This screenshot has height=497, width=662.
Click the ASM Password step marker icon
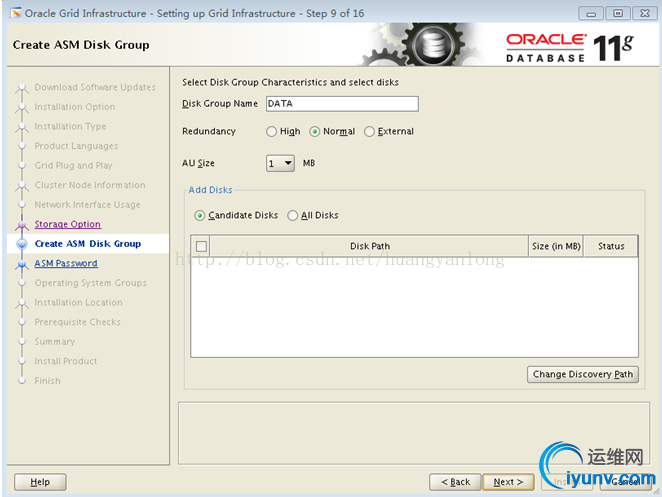point(22,264)
